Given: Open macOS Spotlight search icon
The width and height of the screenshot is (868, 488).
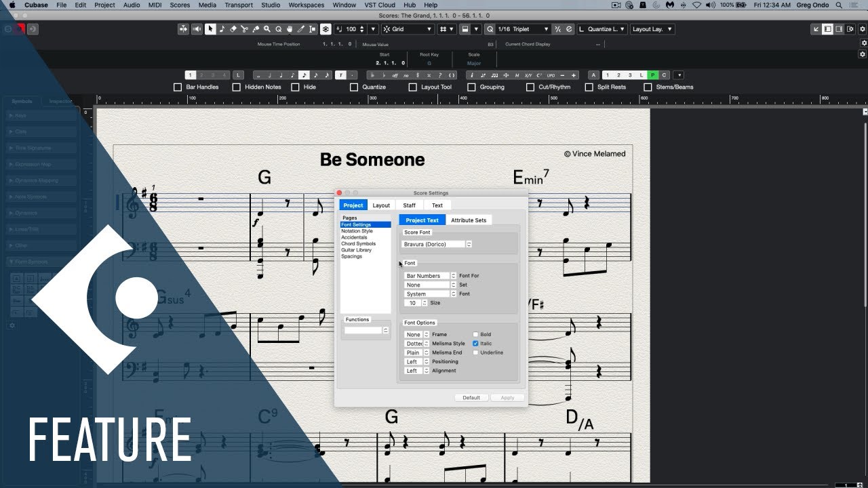Looking at the screenshot, I should pos(840,5).
